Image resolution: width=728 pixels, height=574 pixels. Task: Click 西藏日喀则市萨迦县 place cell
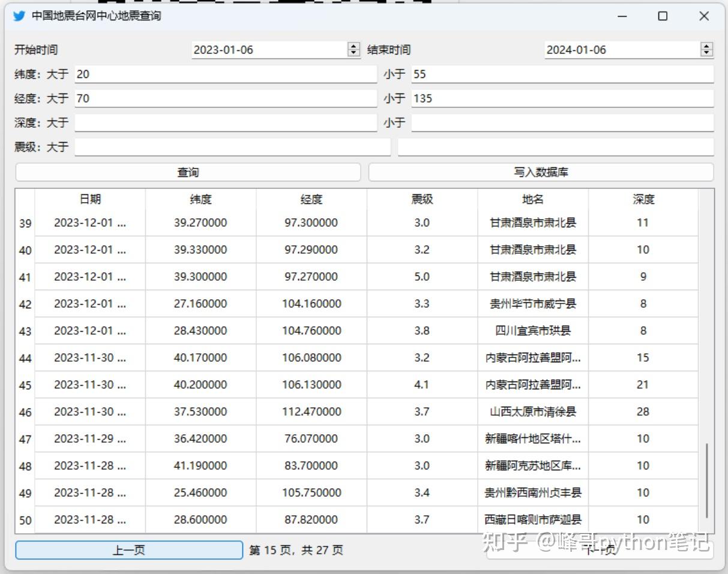tap(533, 519)
